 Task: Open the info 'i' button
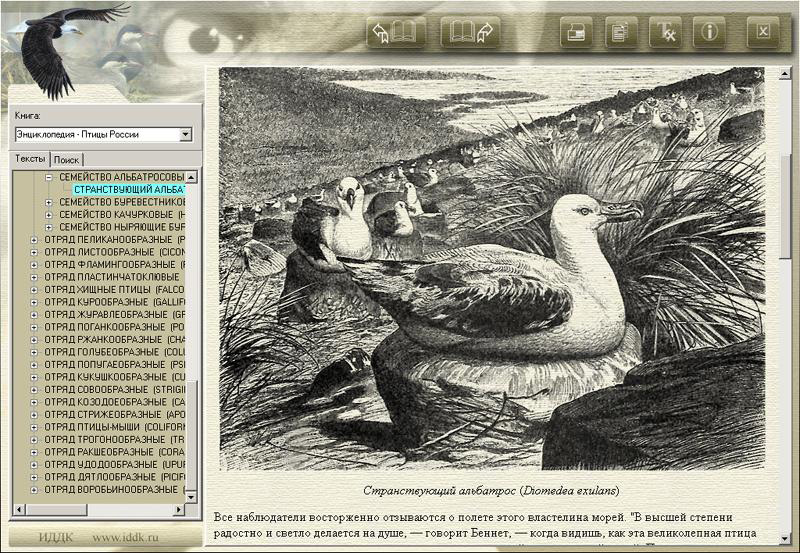click(710, 32)
